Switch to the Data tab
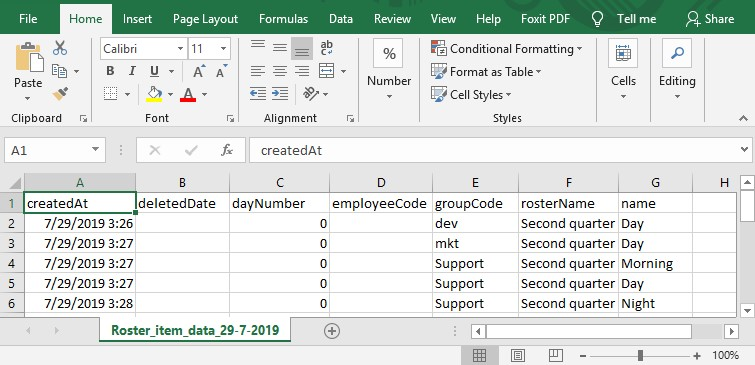 [341, 19]
